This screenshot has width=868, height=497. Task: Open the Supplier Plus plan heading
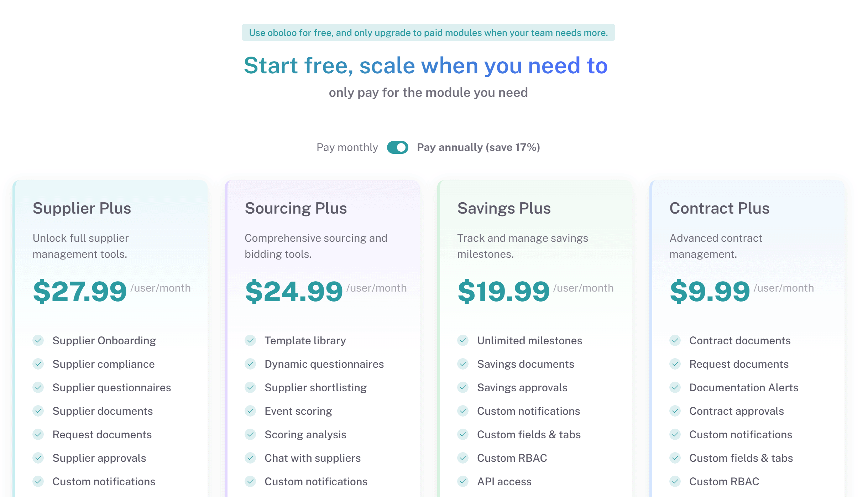[x=82, y=208]
